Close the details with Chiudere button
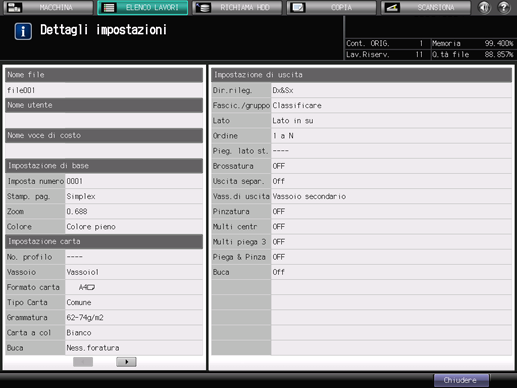The height and width of the screenshot is (388, 517). (461, 380)
